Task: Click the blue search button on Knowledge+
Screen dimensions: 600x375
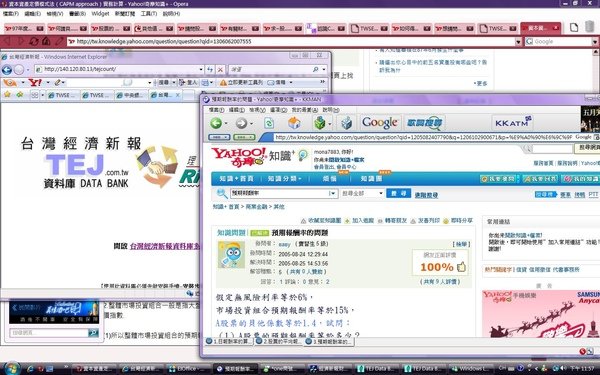Action: (398, 194)
